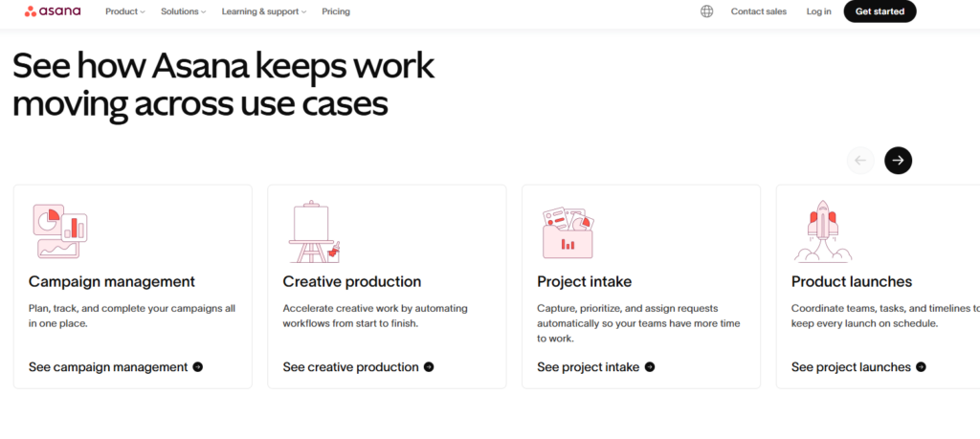Expand the Product menu
Screen dimensions: 980x439
(125, 11)
